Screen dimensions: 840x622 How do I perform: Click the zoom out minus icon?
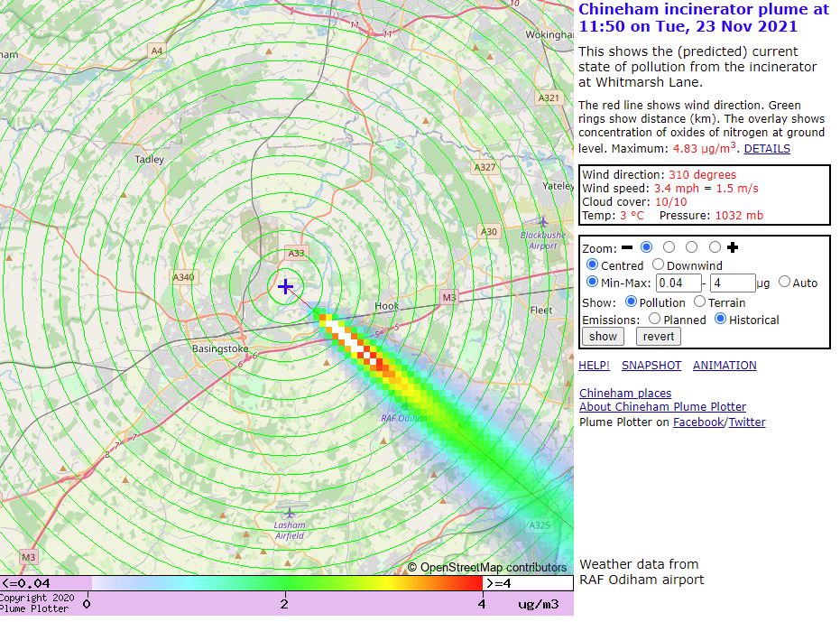pyautogui.click(x=627, y=247)
